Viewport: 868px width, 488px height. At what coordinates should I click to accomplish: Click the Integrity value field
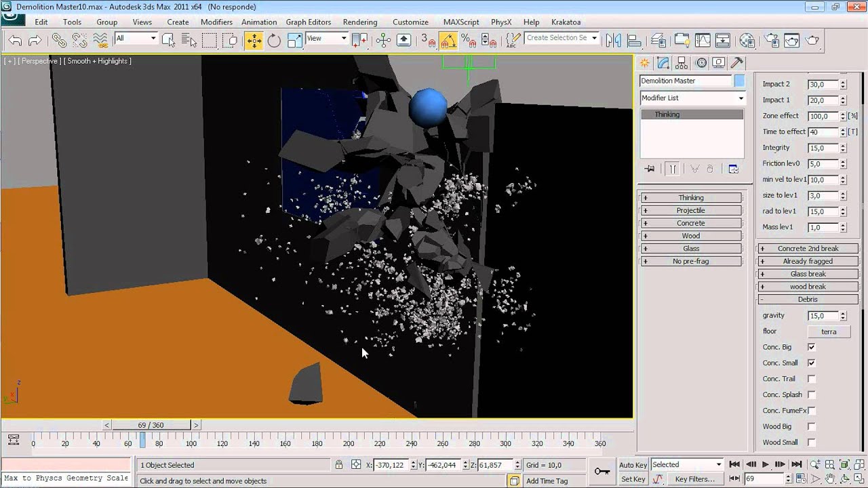pos(823,148)
